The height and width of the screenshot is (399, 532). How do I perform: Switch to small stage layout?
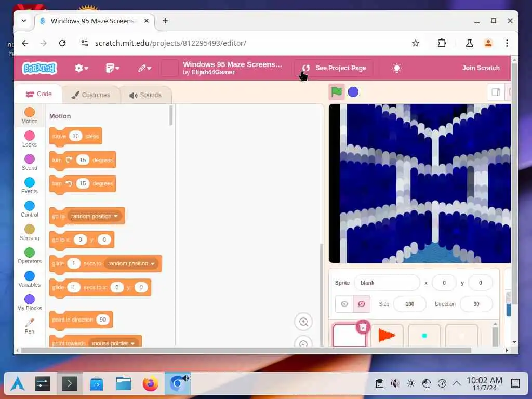pos(496,92)
